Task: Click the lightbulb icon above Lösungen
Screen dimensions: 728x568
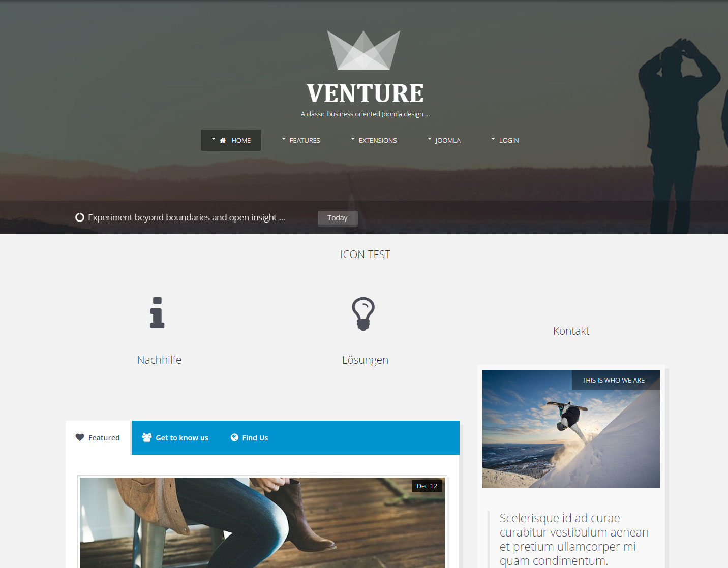Action: coord(363,314)
